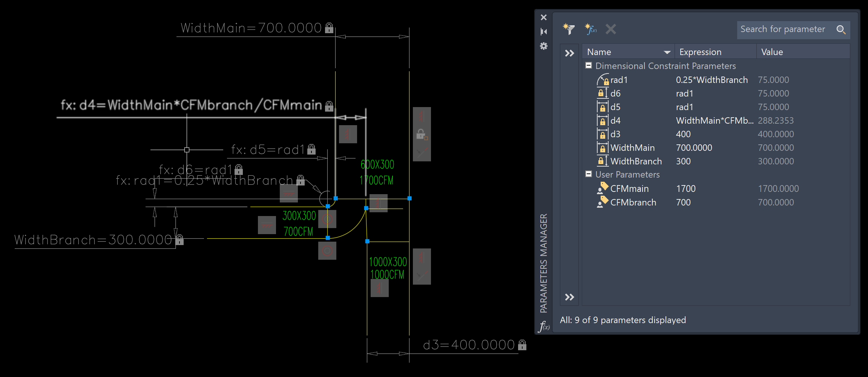
Task: Open the palette properties gear icon
Action: (x=543, y=46)
